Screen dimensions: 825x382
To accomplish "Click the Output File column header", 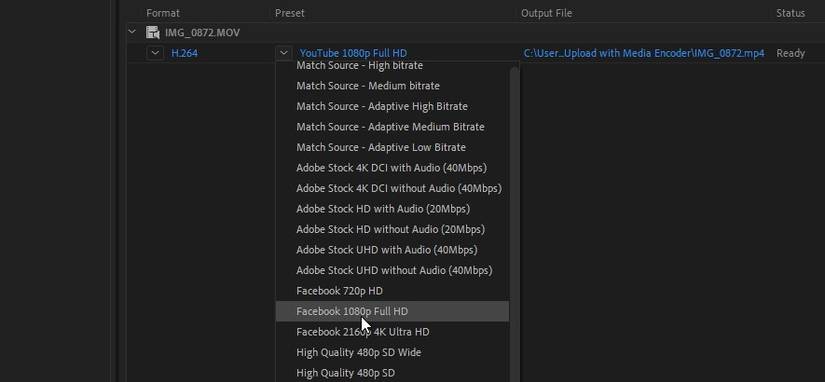I will 546,13.
